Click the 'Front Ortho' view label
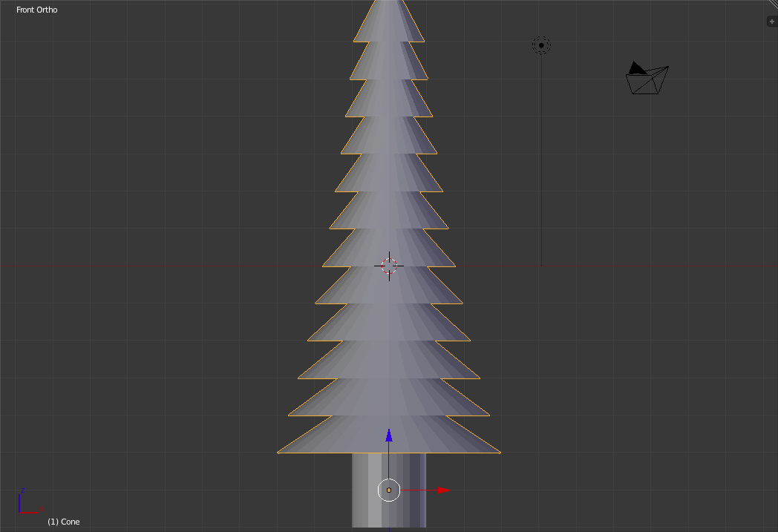 point(36,10)
